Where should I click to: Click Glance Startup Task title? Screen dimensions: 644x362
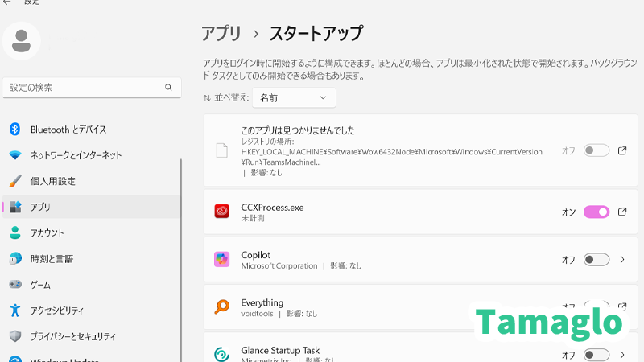pyautogui.click(x=280, y=350)
